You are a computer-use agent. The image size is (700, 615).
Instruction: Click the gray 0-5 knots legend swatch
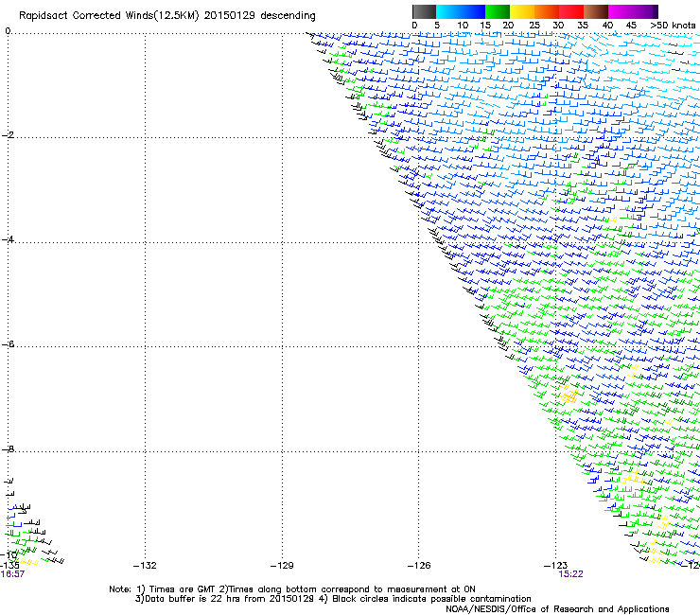pyautogui.click(x=424, y=11)
